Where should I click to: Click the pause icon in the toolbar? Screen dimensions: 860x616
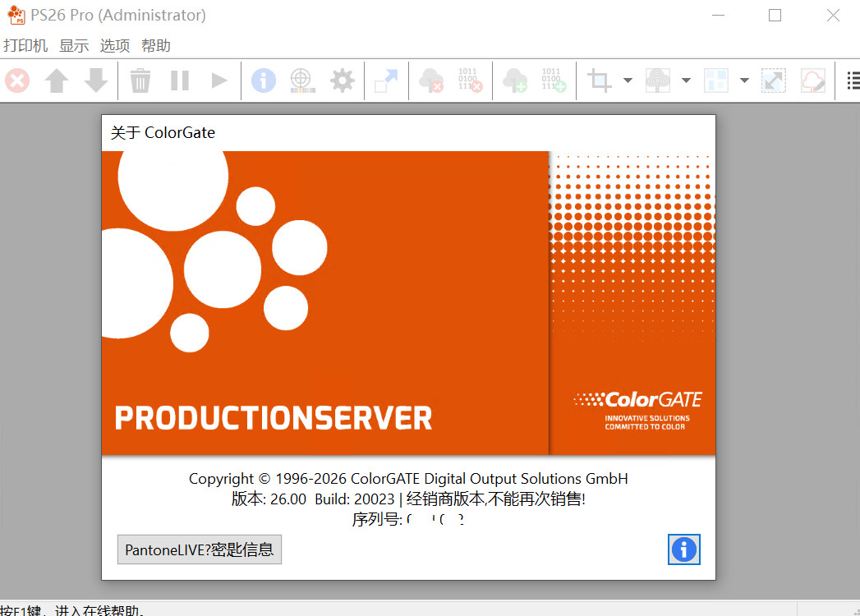click(x=180, y=80)
